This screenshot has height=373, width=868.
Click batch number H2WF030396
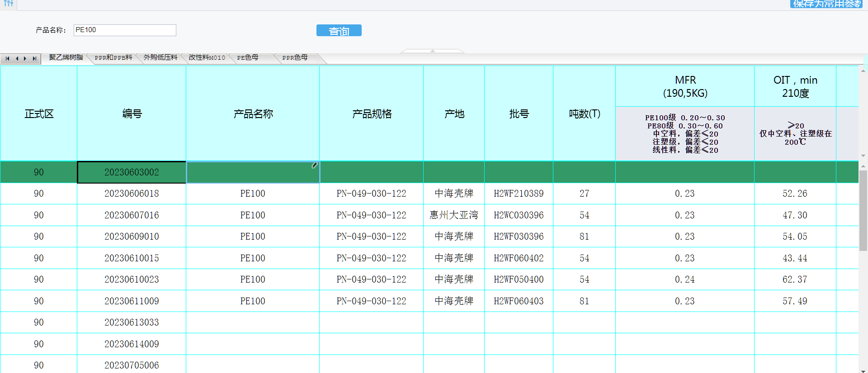tap(519, 236)
